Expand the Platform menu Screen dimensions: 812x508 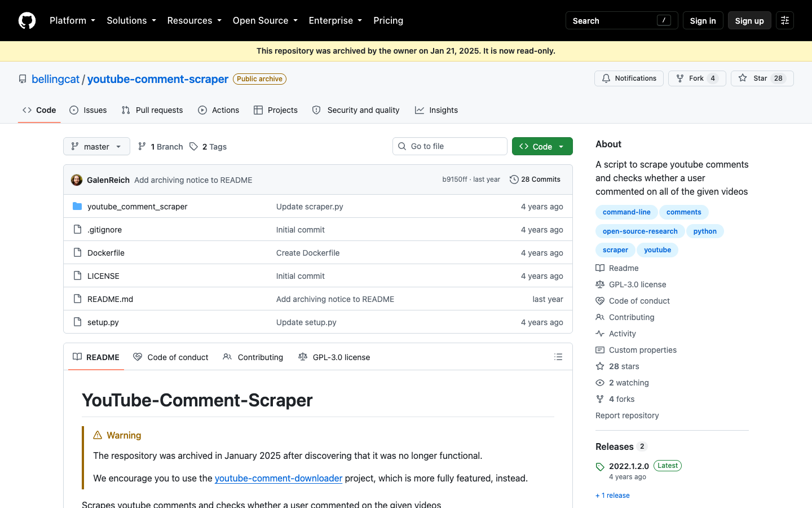tap(72, 20)
